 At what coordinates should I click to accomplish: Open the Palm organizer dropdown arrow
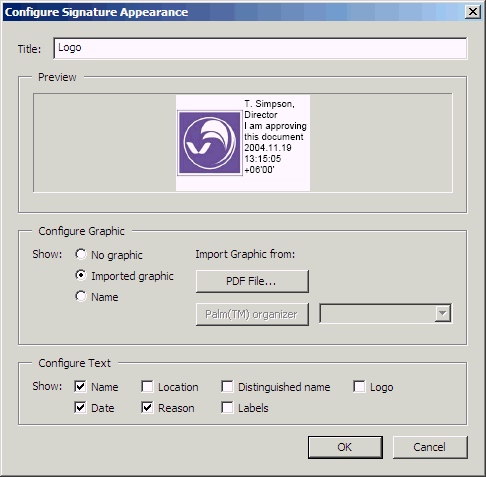(x=443, y=313)
